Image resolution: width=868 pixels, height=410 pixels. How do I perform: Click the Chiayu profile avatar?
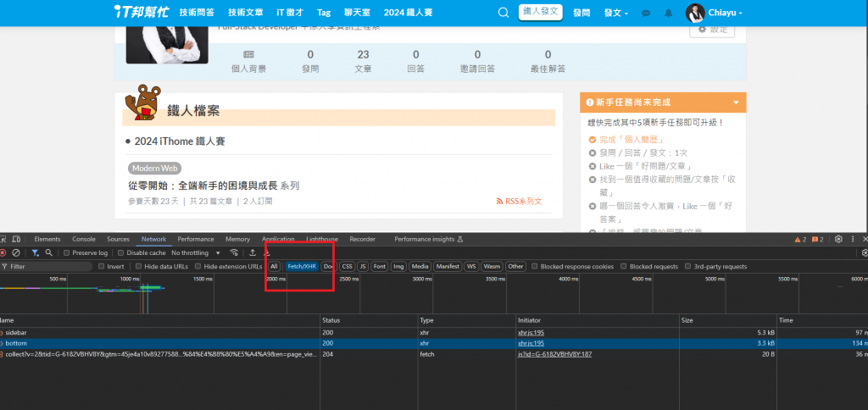click(695, 13)
